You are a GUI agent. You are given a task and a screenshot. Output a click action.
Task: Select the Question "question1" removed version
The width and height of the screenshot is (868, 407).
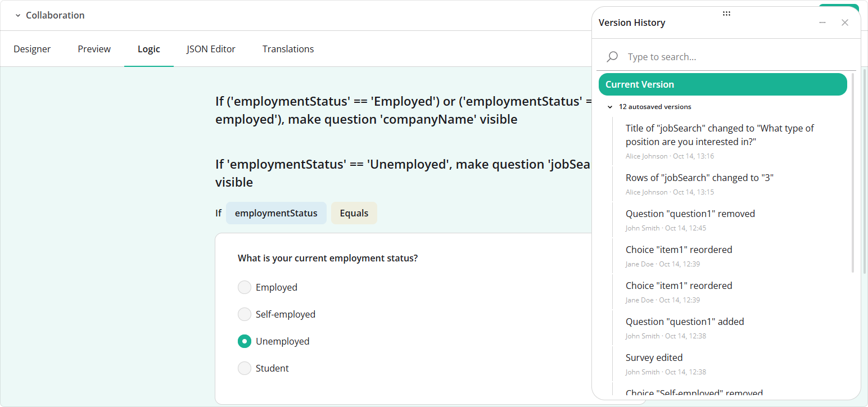[x=729, y=220]
